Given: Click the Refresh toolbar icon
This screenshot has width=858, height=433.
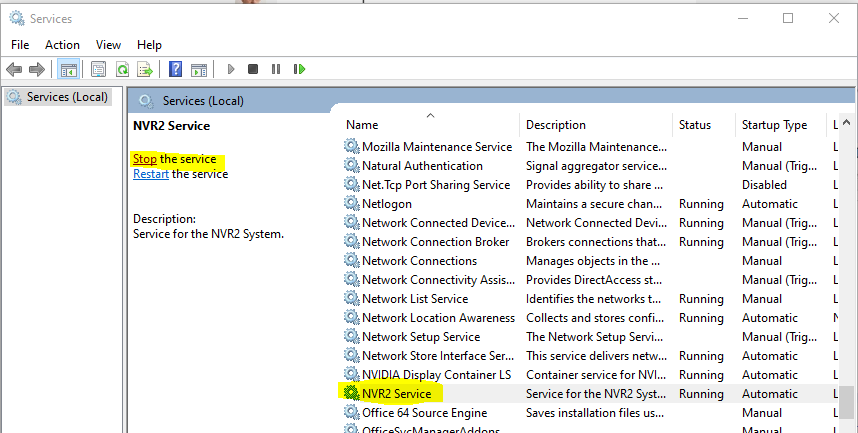Looking at the screenshot, I should coord(122,69).
